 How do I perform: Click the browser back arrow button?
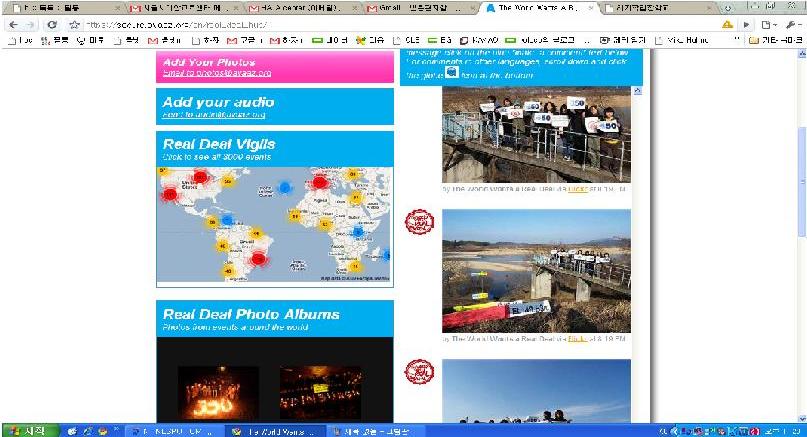(12, 24)
